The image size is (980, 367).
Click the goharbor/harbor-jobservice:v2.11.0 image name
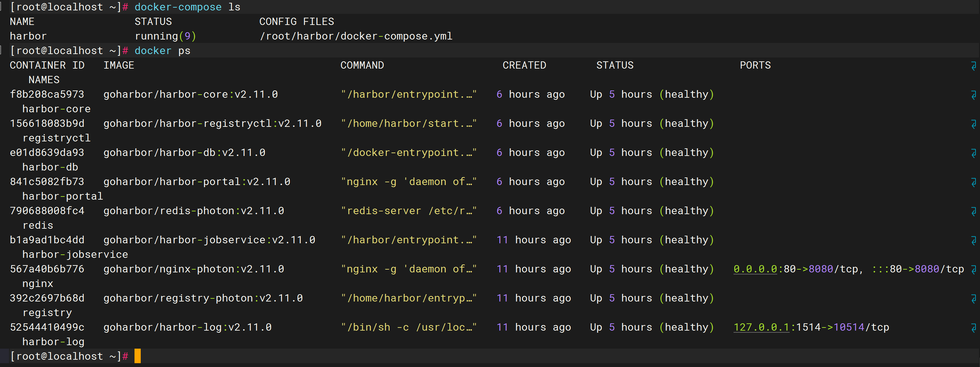point(209,240)
